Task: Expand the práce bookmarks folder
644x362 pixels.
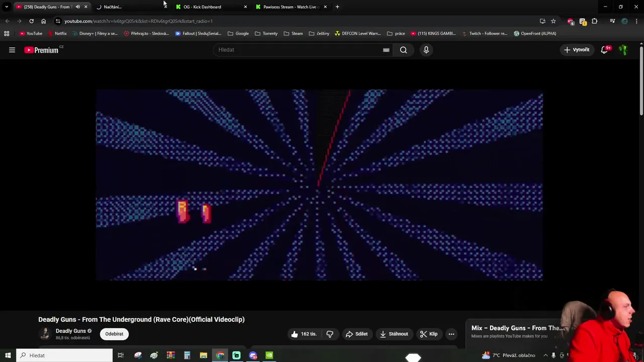Action: (396, 34)
